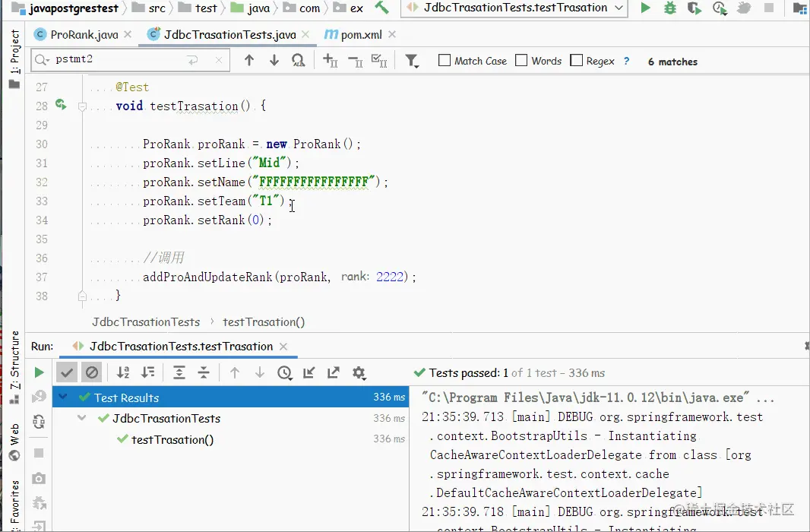810x532 pixels.
Task: Click Toggle auto-test icon in Run sidebar
Action: 39,422
